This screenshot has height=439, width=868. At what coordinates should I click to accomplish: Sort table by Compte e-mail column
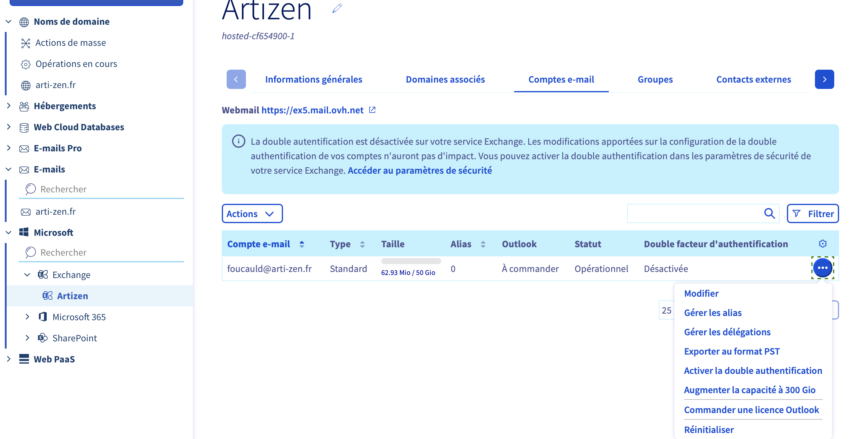[x=302, y=244]
